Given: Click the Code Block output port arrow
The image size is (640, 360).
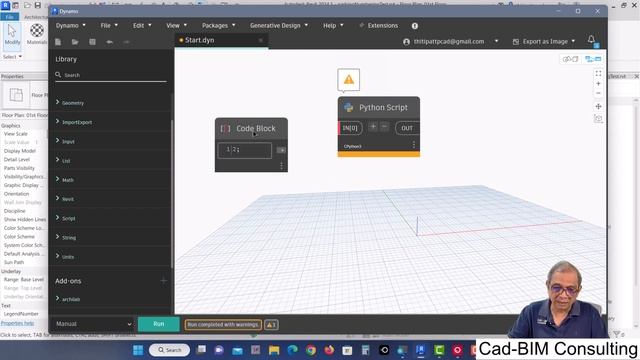Looking at the screenshot, I should tap(281, 150).
